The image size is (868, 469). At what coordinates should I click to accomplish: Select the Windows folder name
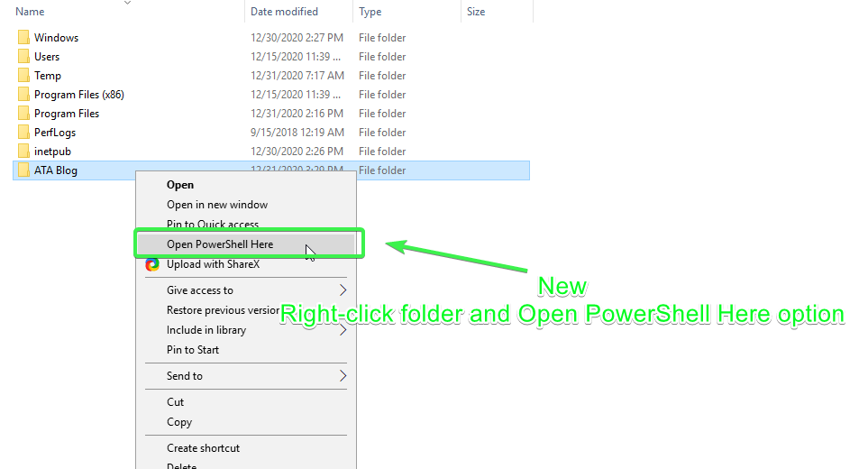[57, 38]
